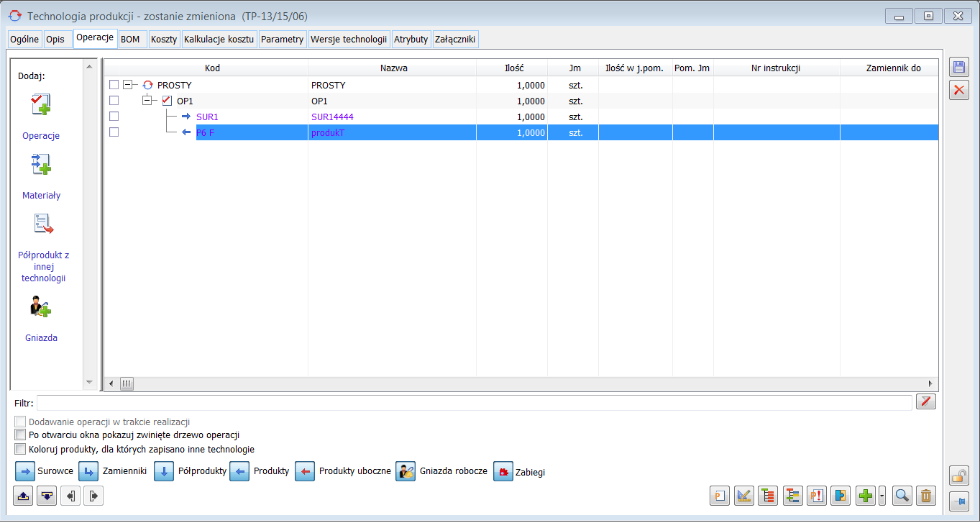Toggle the Półprodukty filter button
Viewport: 980px width, 523px height.
(164, 472)
